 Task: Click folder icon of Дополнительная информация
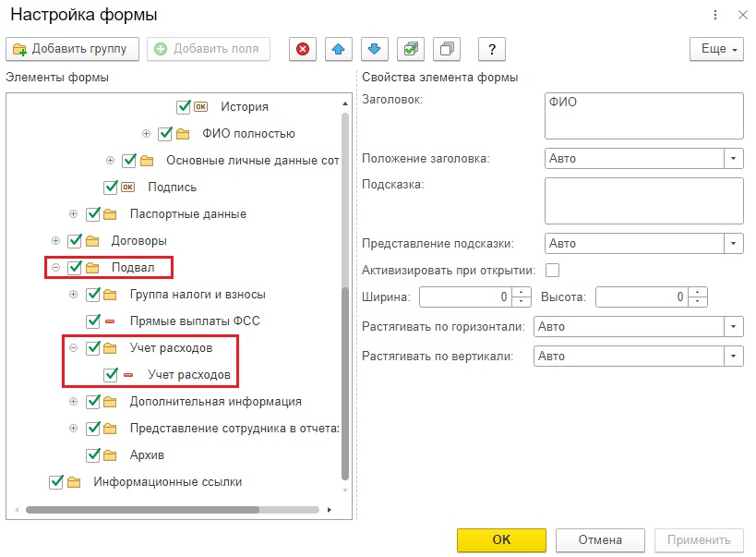(110, 402)
